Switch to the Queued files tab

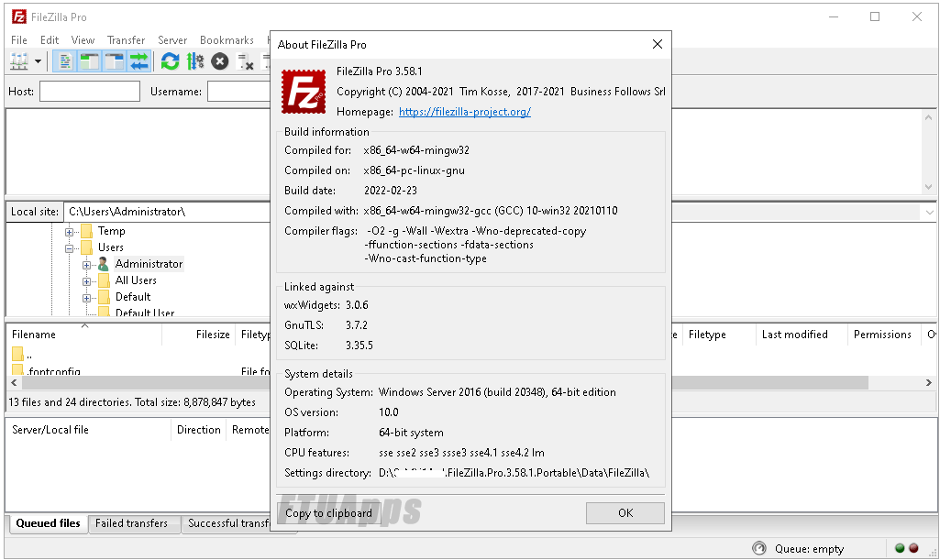tap(48, 523)
